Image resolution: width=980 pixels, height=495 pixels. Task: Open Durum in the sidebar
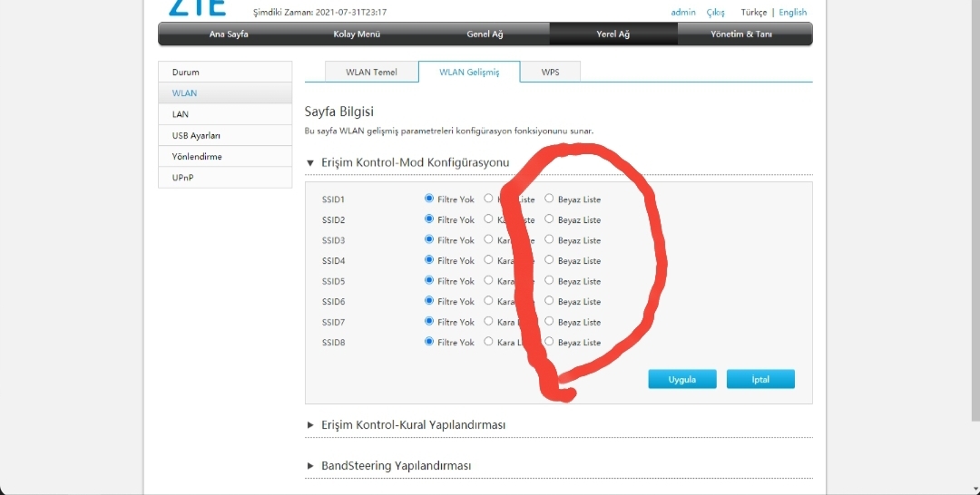point(225,72)
